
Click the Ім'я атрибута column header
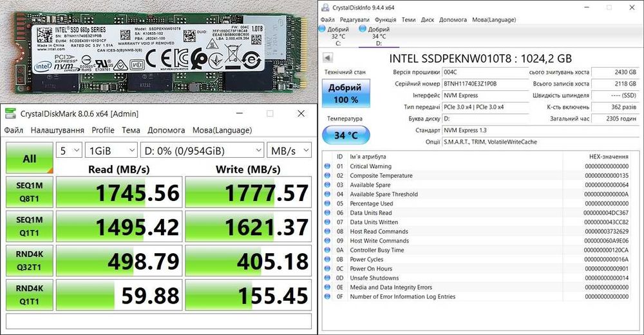pos(368,157)
